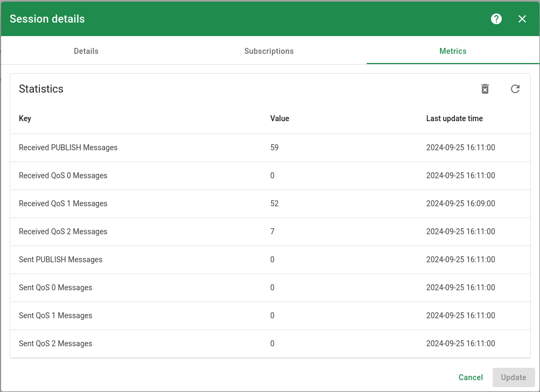
Task: Click the Last update time header
Action: [x=454, y=118]
